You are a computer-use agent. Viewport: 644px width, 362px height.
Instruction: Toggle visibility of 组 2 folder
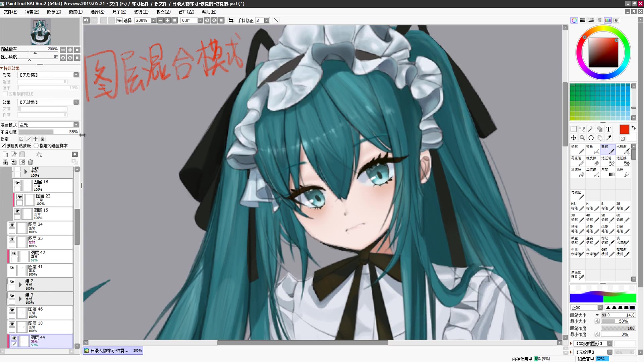[12, 282]
